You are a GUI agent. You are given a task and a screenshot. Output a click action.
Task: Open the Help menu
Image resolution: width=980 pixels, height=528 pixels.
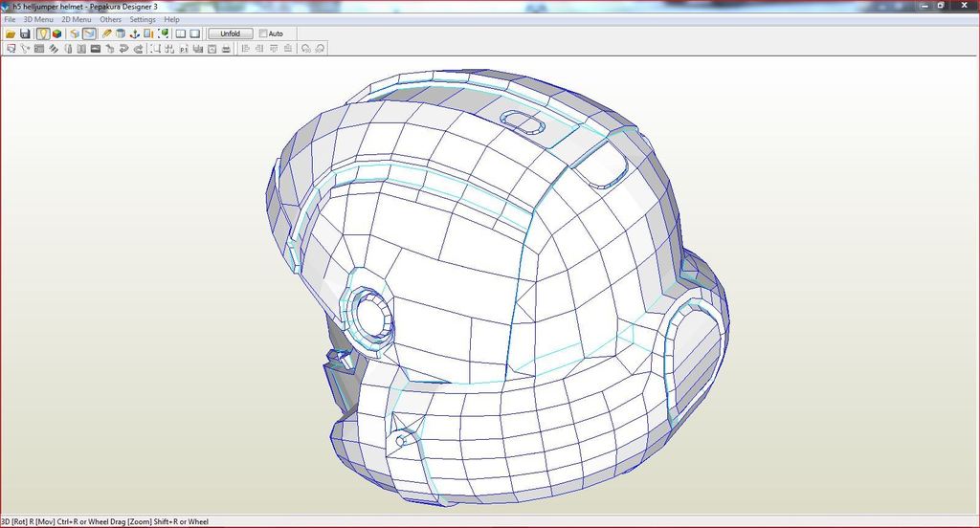[x=171, y=19]
